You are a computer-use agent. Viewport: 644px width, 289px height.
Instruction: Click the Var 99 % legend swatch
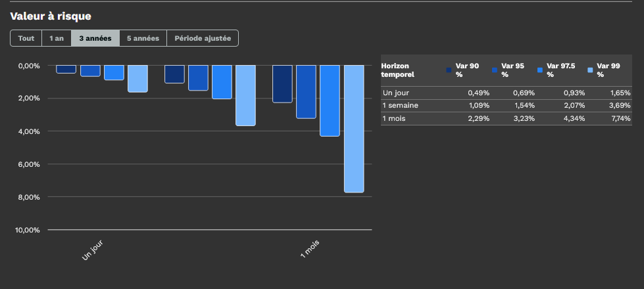tap(591, 70)
